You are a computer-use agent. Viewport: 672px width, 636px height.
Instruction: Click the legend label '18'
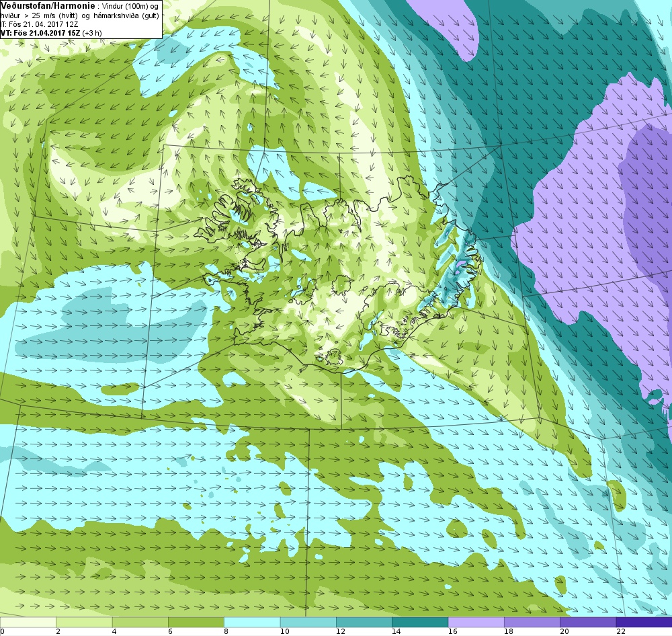tap(509, 631)
